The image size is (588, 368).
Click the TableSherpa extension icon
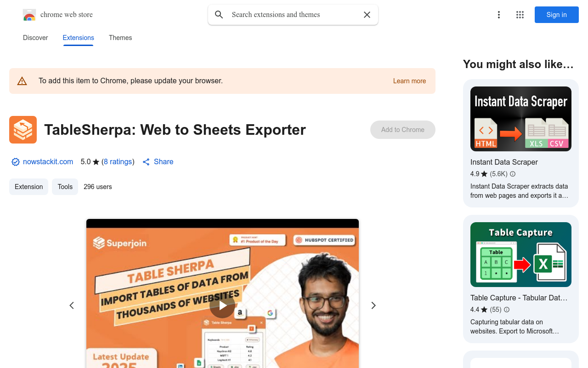23,130
